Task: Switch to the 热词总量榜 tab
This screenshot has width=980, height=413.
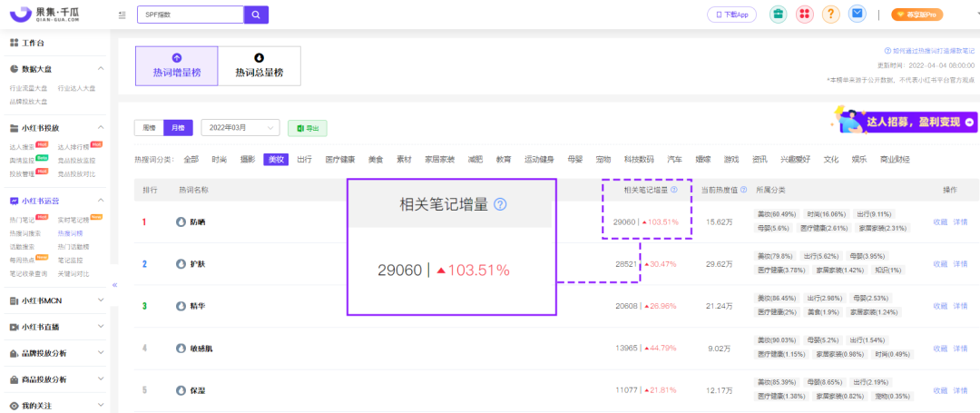Action: coord(259,66)
